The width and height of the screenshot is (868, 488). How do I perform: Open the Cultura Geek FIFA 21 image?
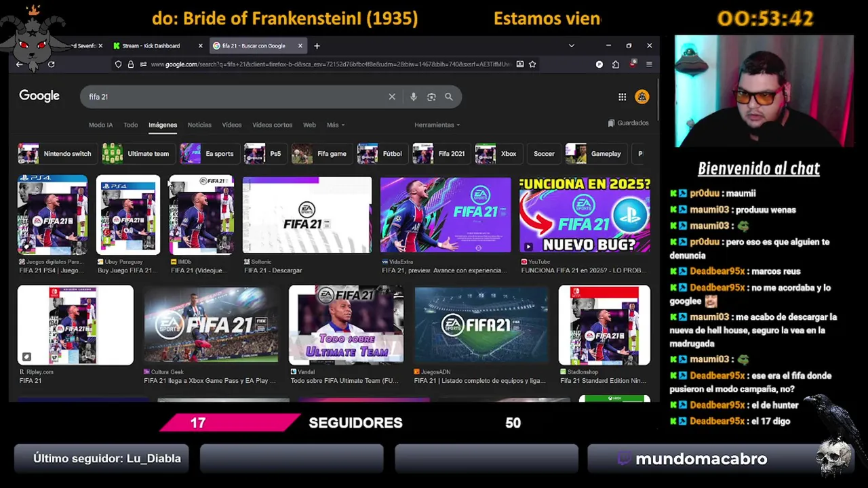[211, 325]
